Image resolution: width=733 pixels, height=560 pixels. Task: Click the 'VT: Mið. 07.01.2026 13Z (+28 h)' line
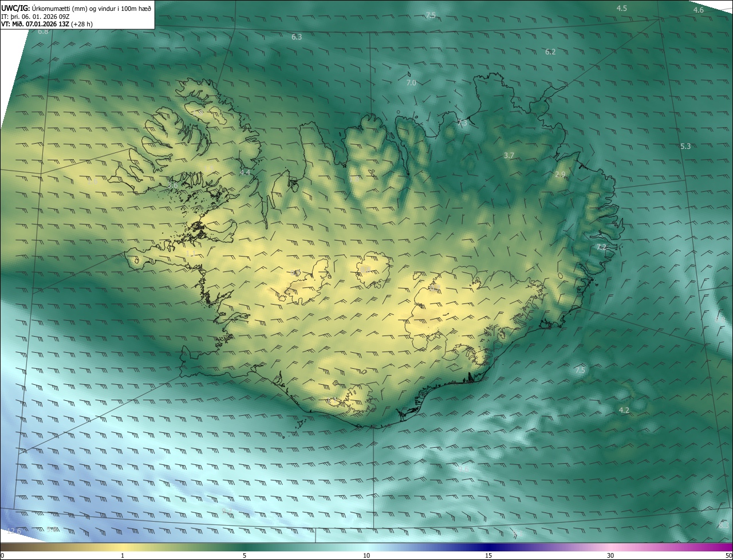click(47, 24)
